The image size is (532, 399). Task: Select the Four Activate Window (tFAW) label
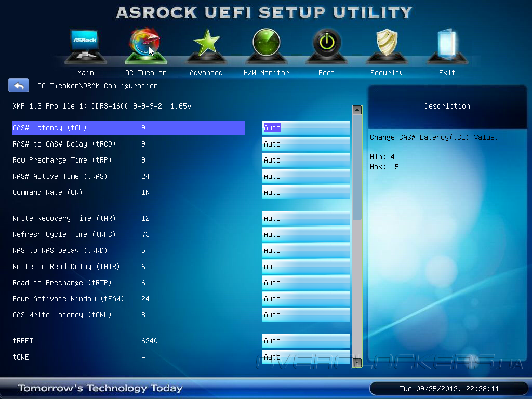point(68,299)
